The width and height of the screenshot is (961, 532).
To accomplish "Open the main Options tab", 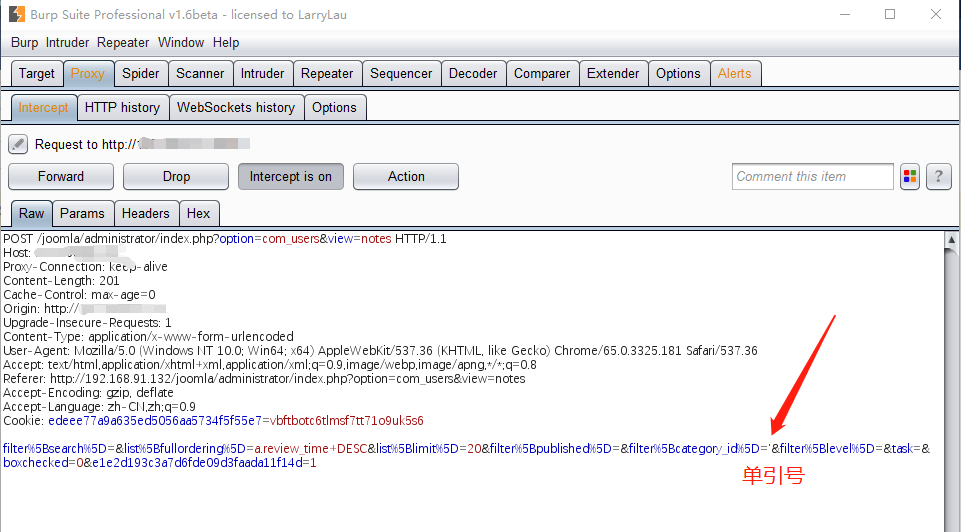I will click(678, 74).
